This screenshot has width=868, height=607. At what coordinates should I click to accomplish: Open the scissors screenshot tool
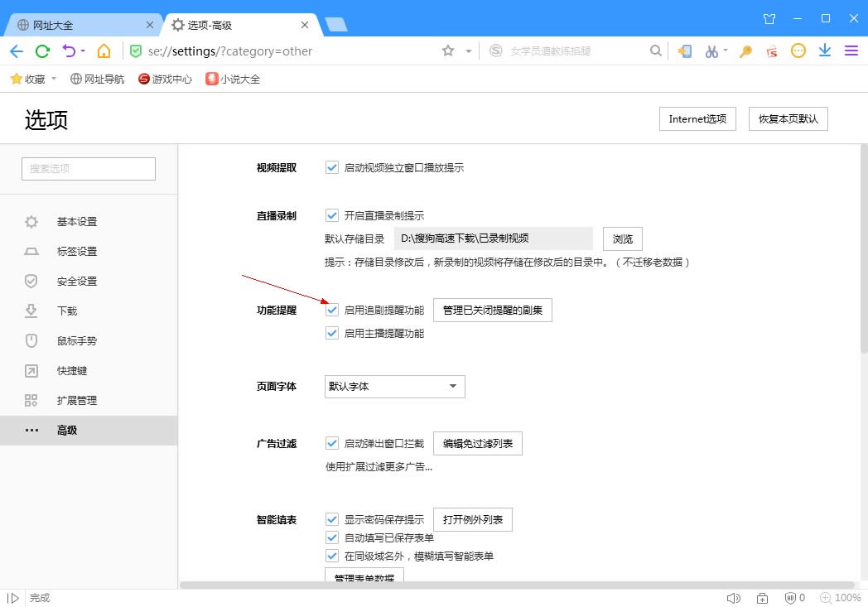click(x=711, y=51)
